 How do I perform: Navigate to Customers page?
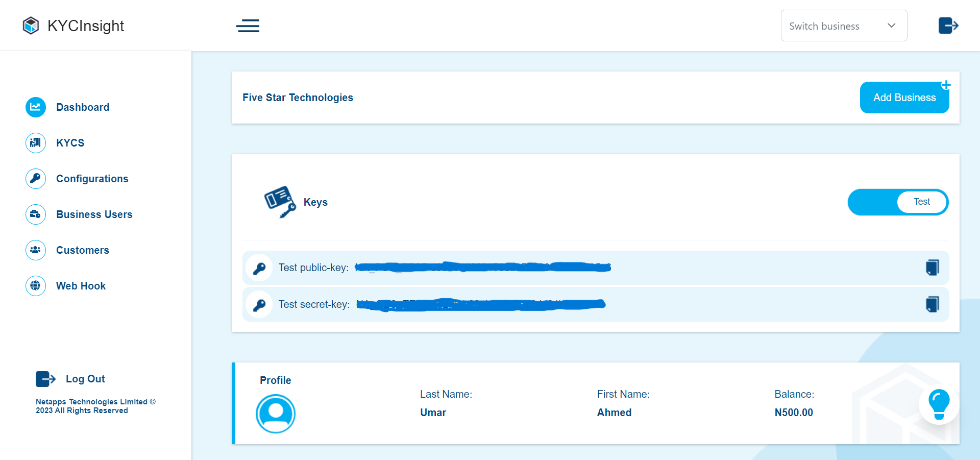[x=83, y=250]
